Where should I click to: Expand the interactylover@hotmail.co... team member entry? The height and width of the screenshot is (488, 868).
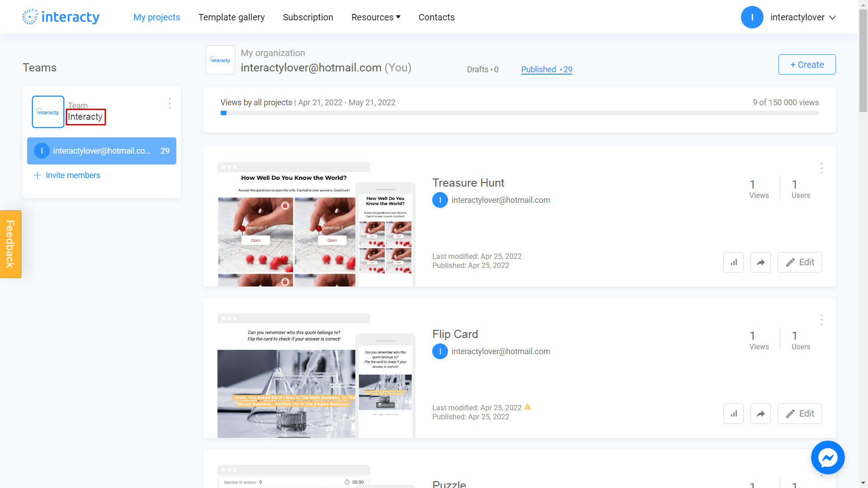coord(101,151)
